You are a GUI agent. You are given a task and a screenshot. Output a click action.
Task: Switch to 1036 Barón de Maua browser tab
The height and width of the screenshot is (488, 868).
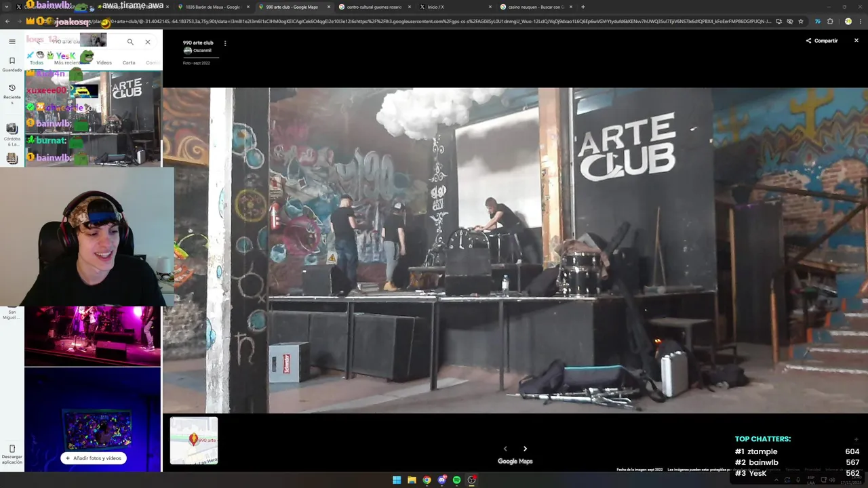click(212, 7)
